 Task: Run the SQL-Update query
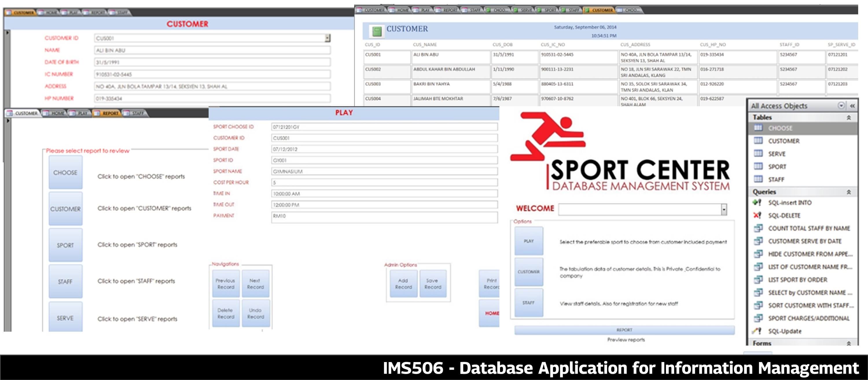click(785, 331)
